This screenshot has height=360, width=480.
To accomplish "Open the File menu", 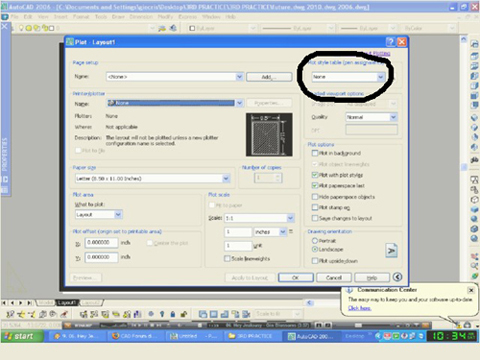I will [15, 17].
